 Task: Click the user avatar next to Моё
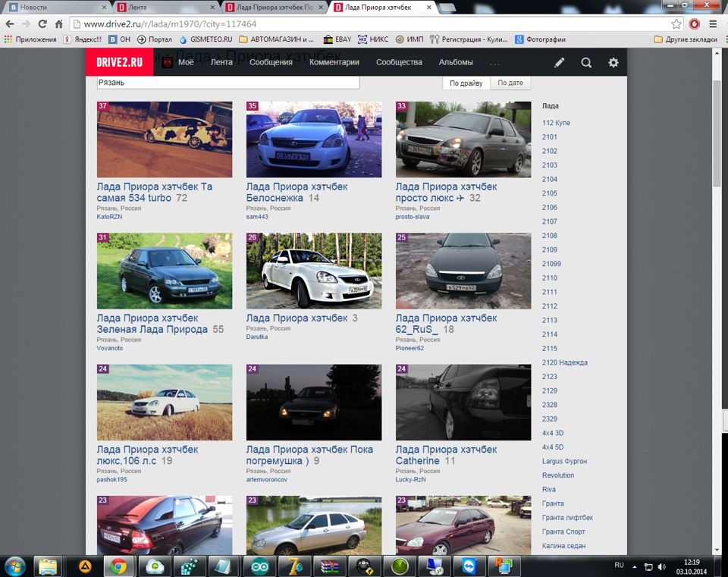168,62
